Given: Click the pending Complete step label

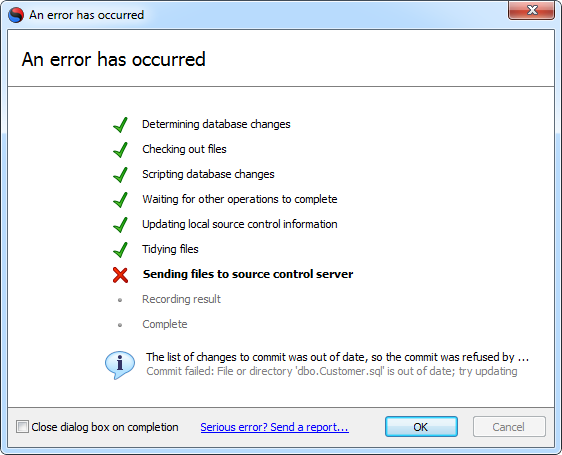Looking at the screenshot, I should tap(165, 324).
